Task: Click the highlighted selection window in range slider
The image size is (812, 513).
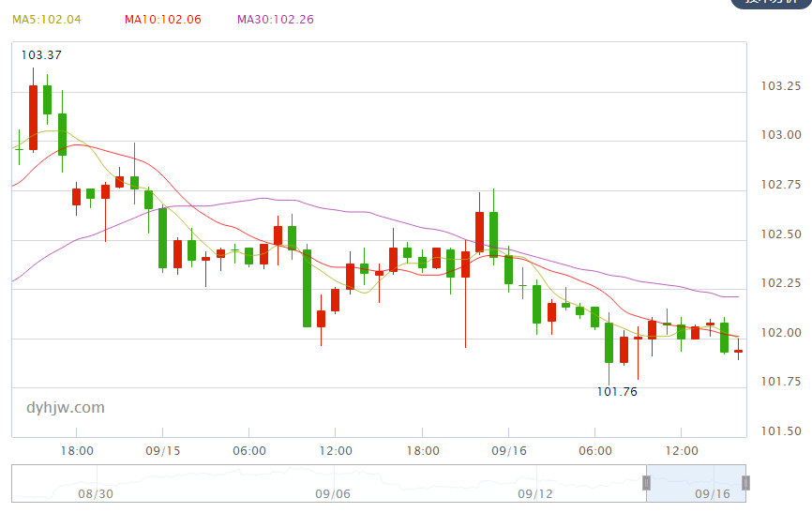Action: [696, 482]
